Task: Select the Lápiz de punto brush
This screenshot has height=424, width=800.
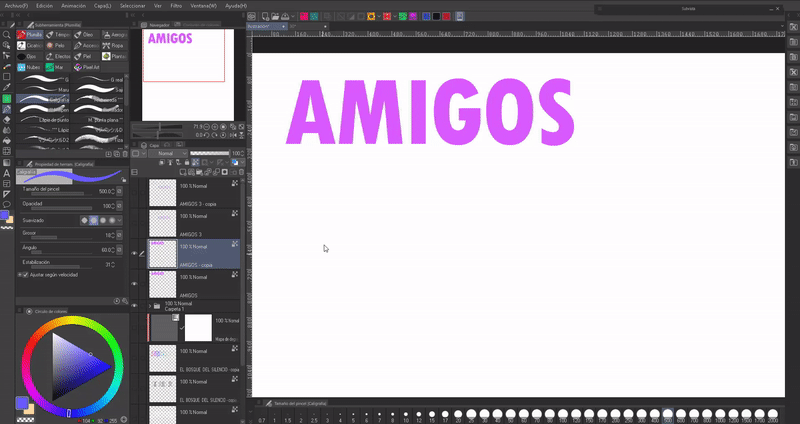Action: [x=43, y=120]
